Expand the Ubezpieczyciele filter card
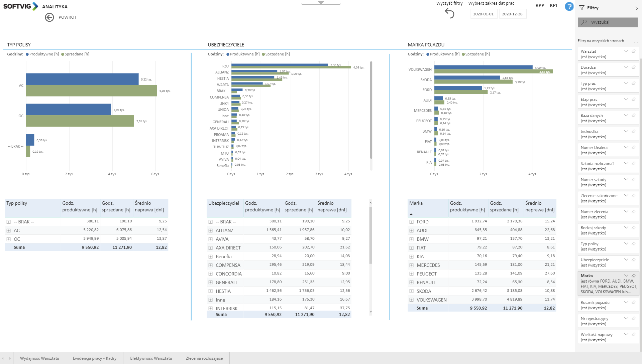Viewport: 642px width, 364px height. [626, 260]
